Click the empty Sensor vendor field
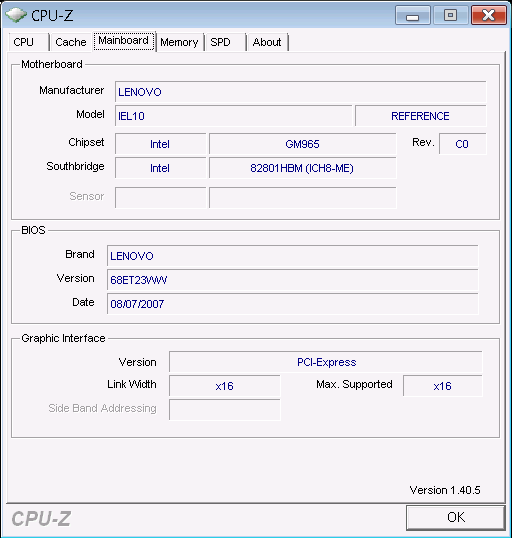 click(160, 198)
